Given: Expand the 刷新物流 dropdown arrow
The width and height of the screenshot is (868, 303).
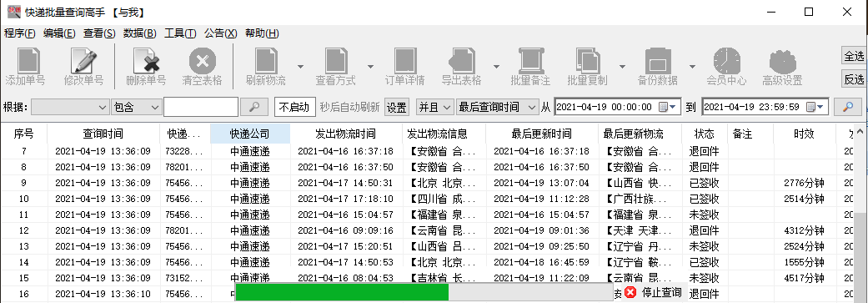Looking at the screenshot, I should (300, 67).
